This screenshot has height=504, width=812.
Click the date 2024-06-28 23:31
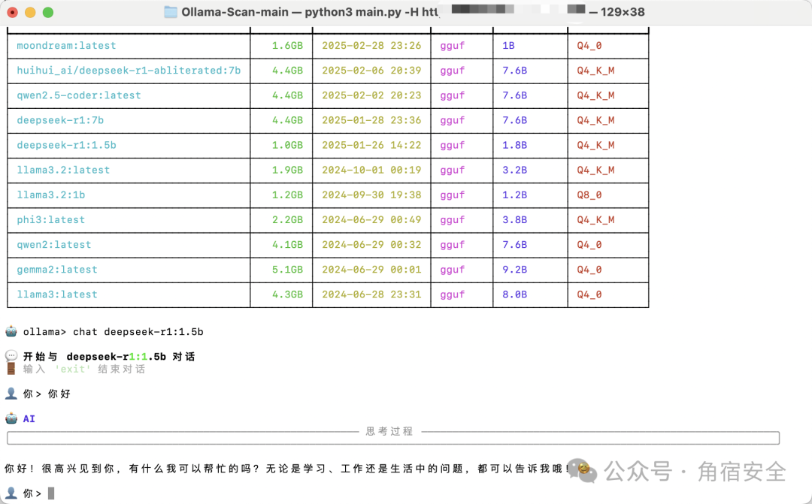click(371, 294)
